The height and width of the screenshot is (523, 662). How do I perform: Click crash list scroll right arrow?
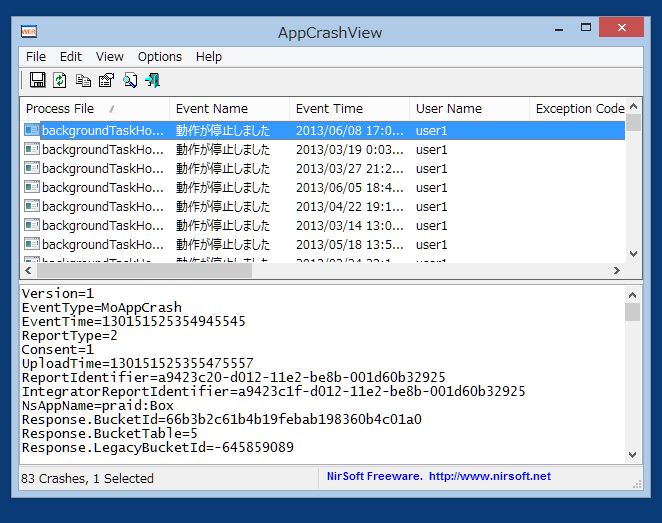click(x=617, y=270)
